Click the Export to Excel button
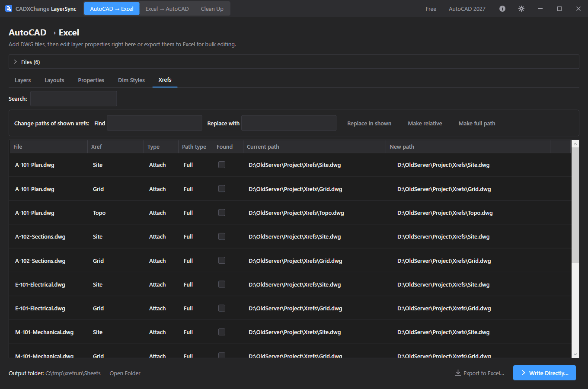Viewport: 588px width, 389px height. point(480,373)
